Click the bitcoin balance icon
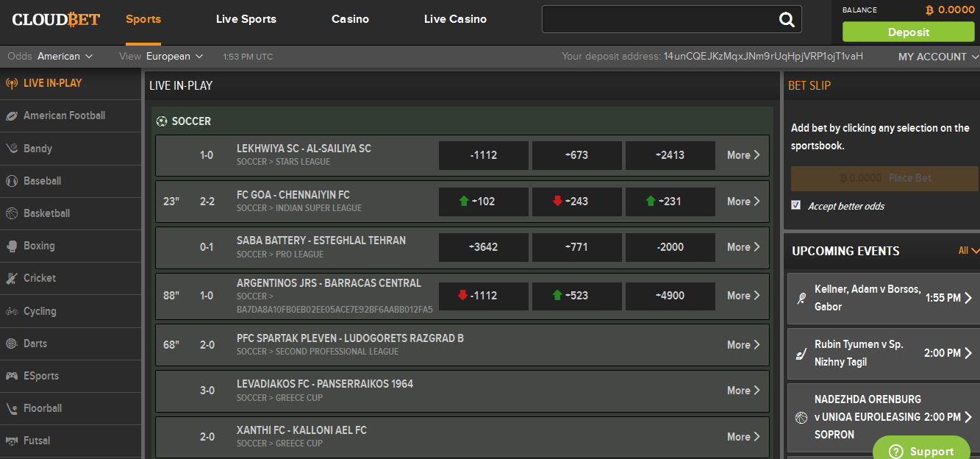The height and width of the screenshot is (459, 980). pyautogui.click(x=929, y=10)
